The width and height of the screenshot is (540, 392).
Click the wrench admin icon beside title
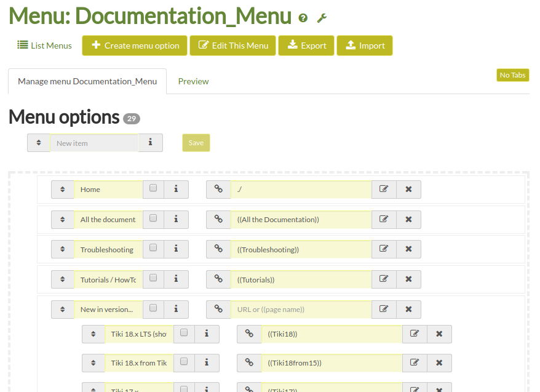coord(322,18)
